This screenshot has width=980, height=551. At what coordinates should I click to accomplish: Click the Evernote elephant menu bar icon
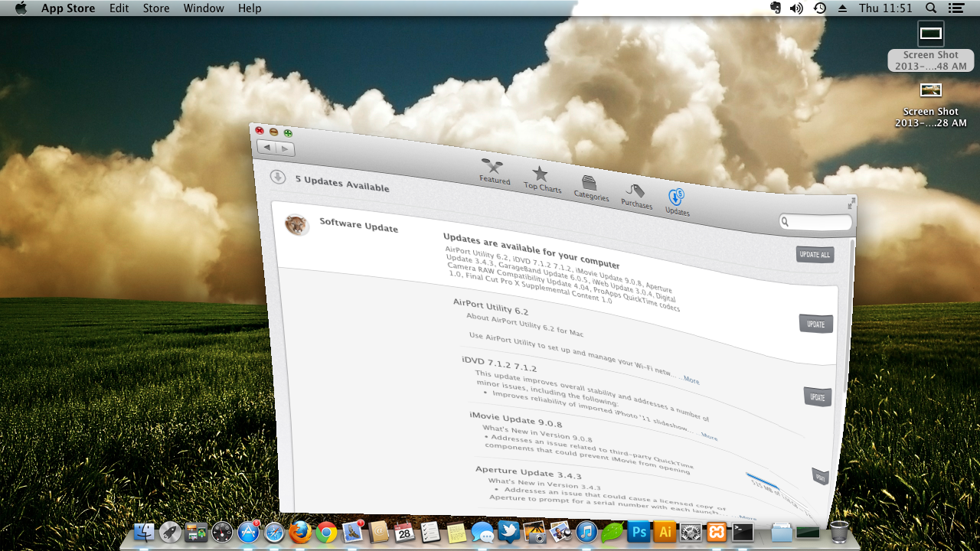pyautogui.click(x=775, y=8)
